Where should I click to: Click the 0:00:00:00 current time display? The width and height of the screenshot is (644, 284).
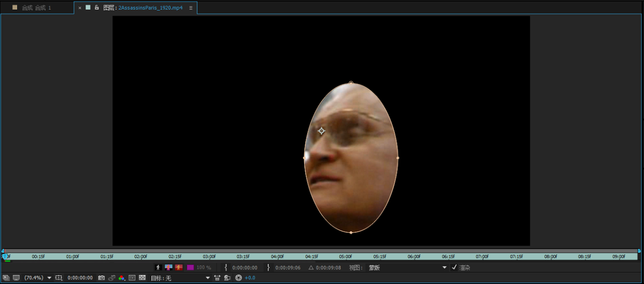tap(80, 278)
